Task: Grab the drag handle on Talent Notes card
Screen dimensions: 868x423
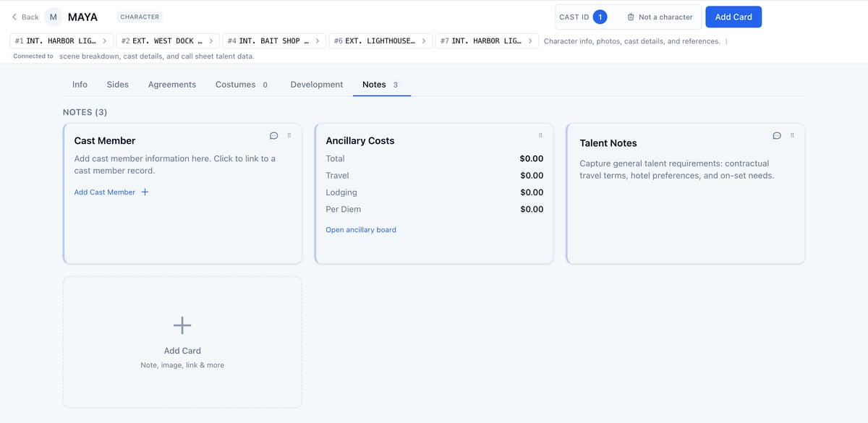Action: pyautogui.click(x=792, y=135)
